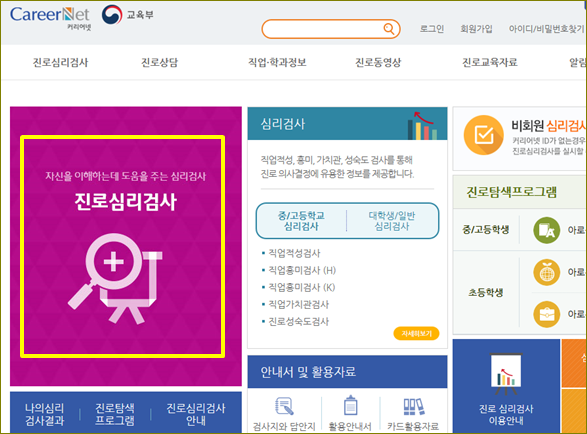Viewport: 587px width, 434px height.
Task: Click the 심리검사 panel title
Action: coord(283,124)
